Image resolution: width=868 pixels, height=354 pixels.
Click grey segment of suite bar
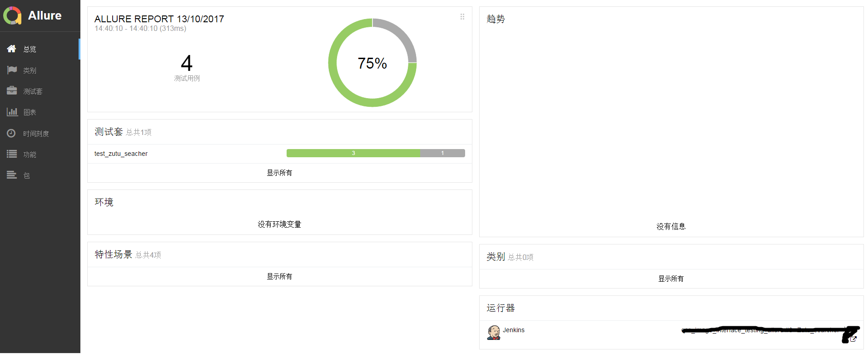[x=443, y=153]
